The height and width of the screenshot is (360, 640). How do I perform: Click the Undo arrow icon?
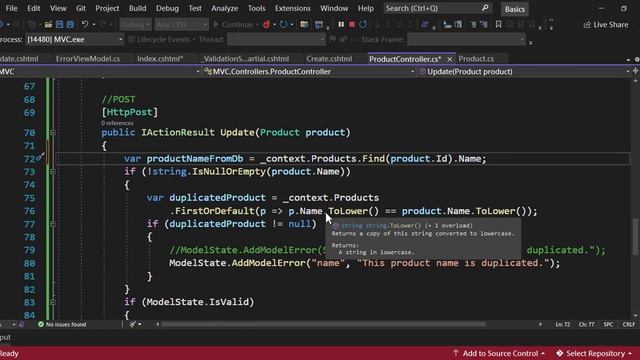point(84,24)
